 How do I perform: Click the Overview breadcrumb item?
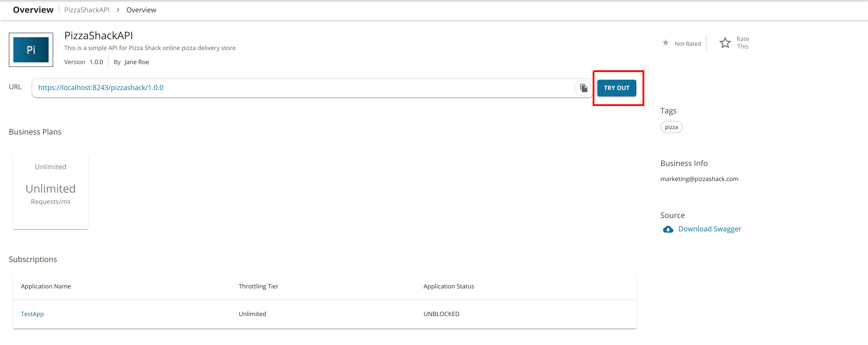click(141, 10)
